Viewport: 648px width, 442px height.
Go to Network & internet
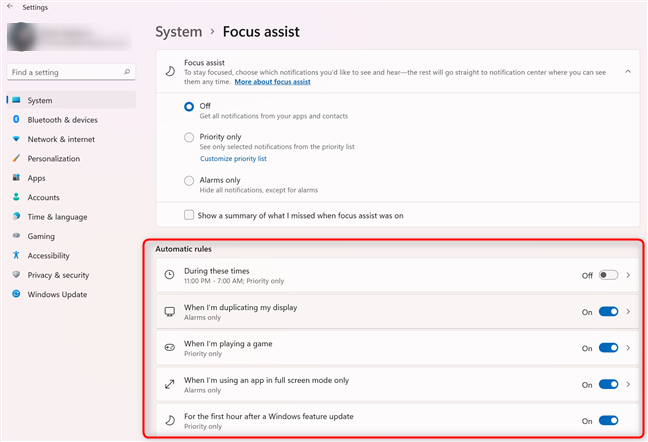(71, 139)
